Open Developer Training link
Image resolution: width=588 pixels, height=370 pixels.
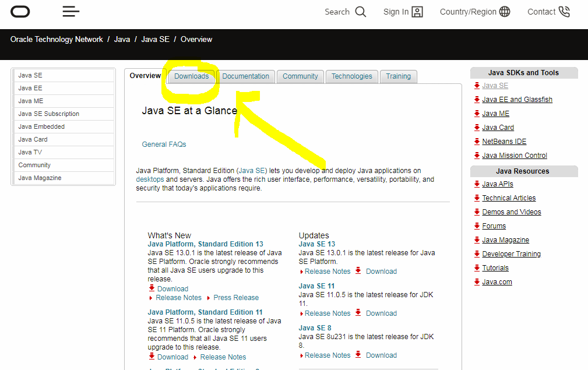512,254
